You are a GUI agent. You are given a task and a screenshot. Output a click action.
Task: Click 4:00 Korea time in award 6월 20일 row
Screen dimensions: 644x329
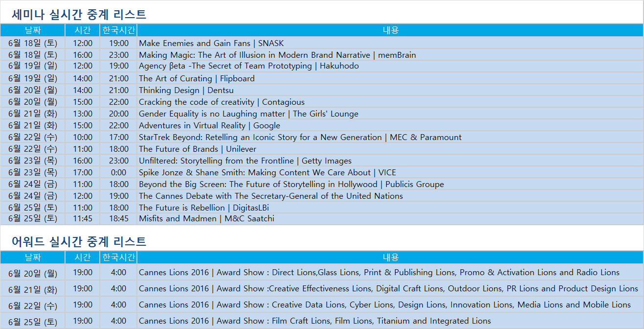(119, 272)
